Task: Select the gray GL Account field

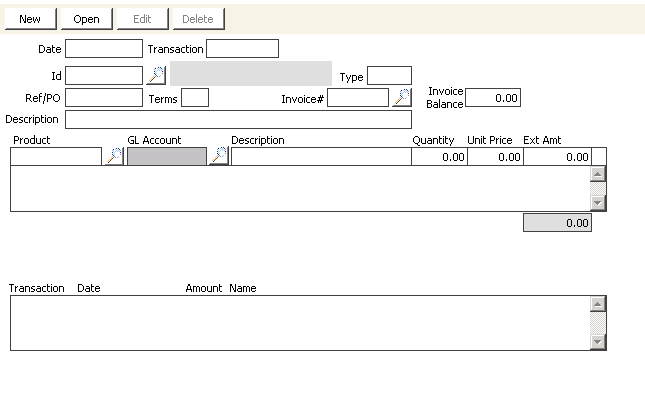Action: [167, 157]
